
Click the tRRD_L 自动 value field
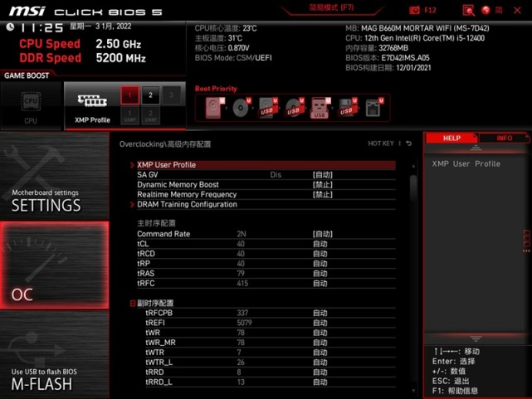point(320,382)
